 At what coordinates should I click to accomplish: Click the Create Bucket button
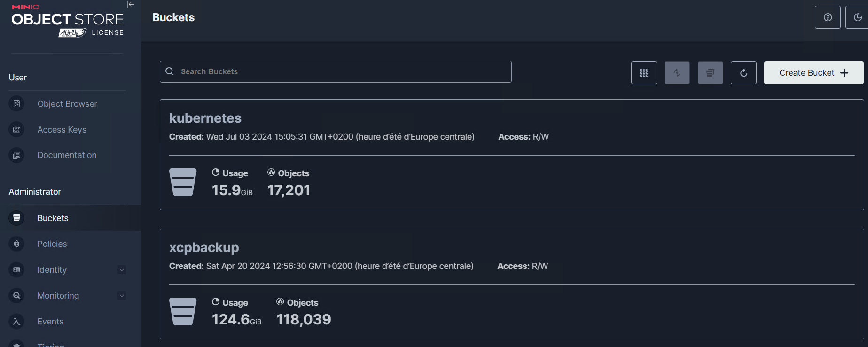pyautogui.click(x=813, y=73)
